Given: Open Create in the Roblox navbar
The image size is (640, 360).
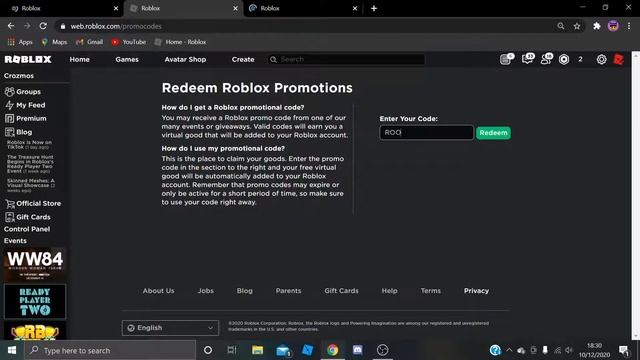Looking at the screenshot, I should [243, 60].
